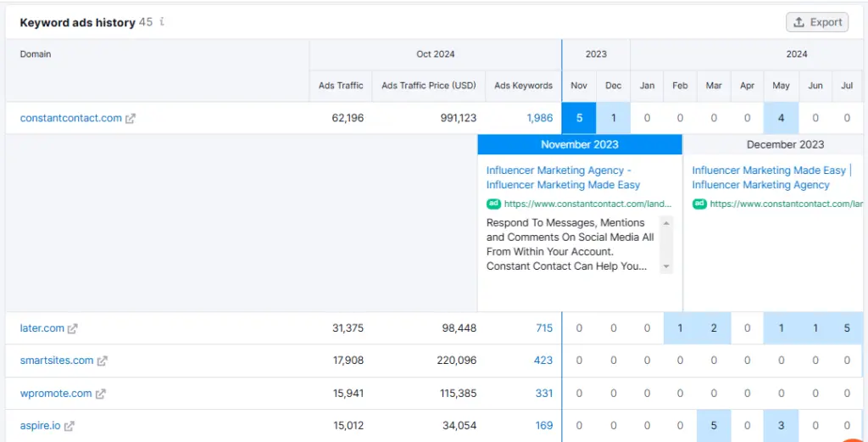
Task: Open external link icon beside smartsites.com
Action: coord(103,361)
